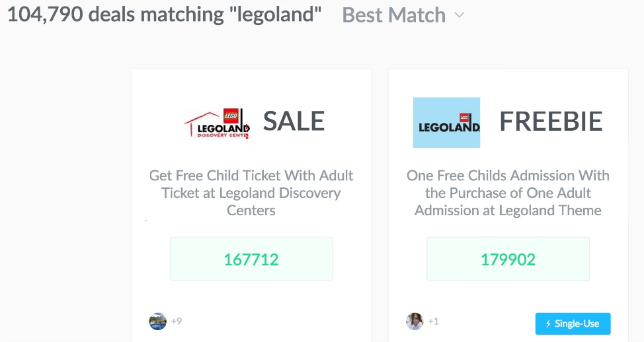This screenshot has width=644, height=342.
Task: Click the blue Legoland theme park logo
Action: click(446, 123)
